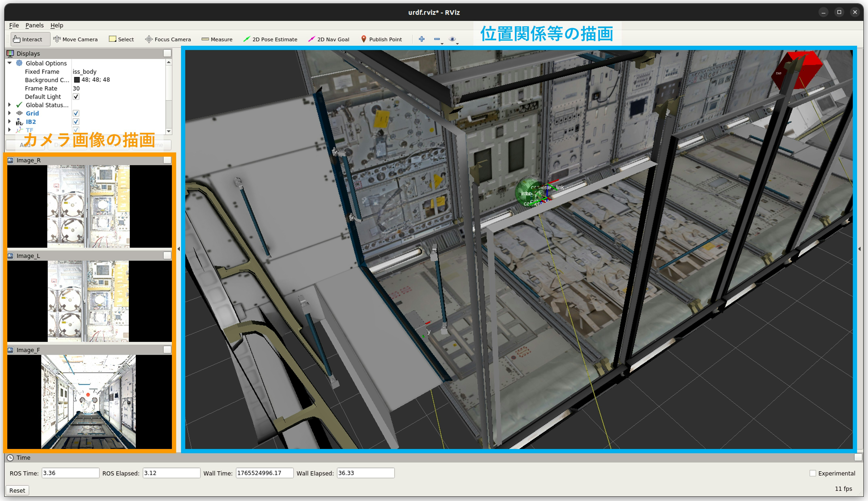The width and height of the screenshot is (868, 501).
Task: Click the minus remove-tool icon
Action: (437, 39)
